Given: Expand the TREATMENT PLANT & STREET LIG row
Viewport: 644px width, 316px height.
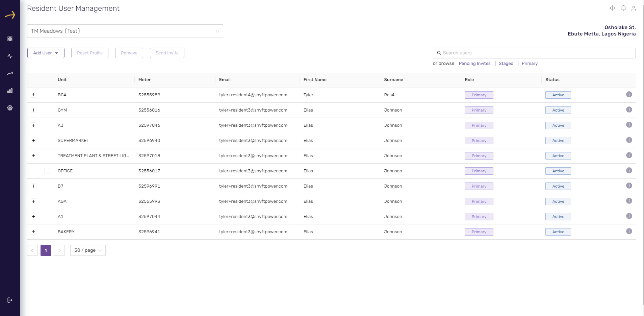Looking at the screenshot, I should [33, 156].
